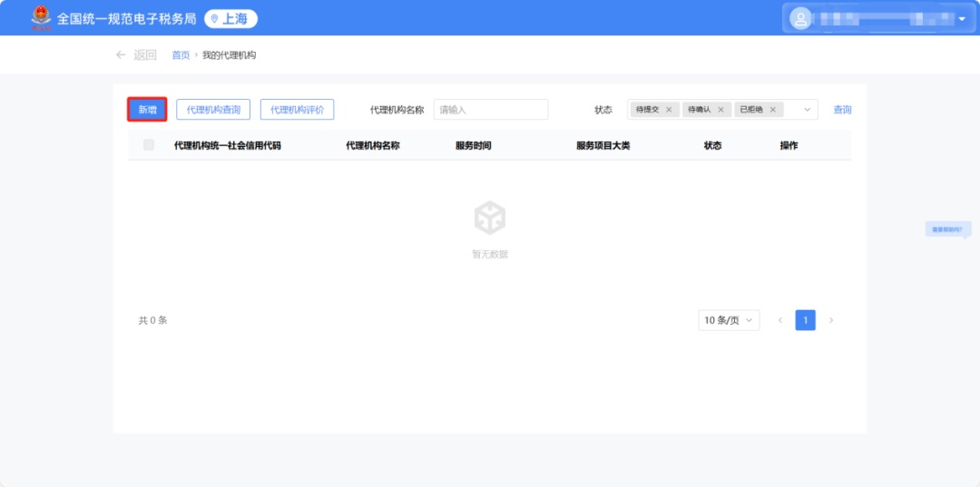Open 代理机构查询
This screenshot has width=980, height=487.
(213, 110)
